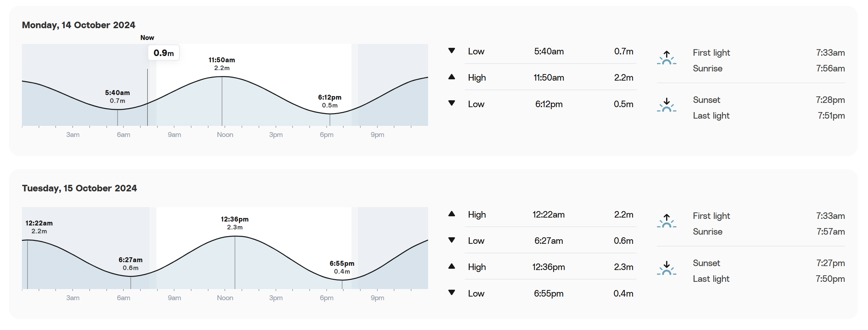
Task: Click Monday's sunrise icon beside First light
Action: pos(666,58)
